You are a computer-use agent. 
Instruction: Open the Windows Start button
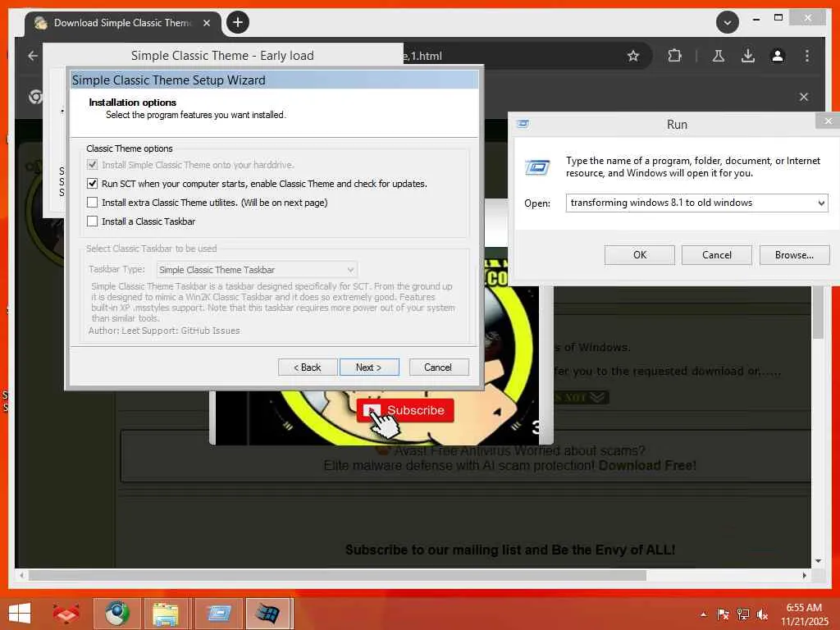tap(20, 614)
